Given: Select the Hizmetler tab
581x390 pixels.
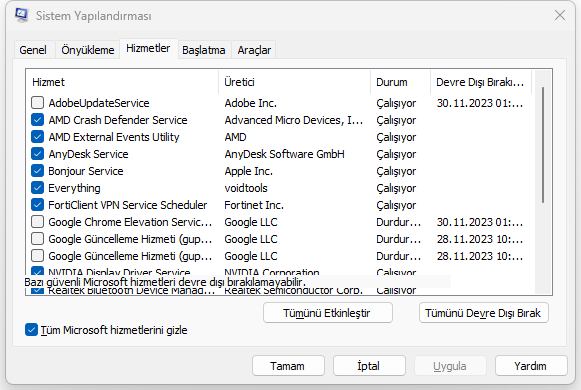Looking at the screenshot, I should pyautogui.click(x=148, y=49).
